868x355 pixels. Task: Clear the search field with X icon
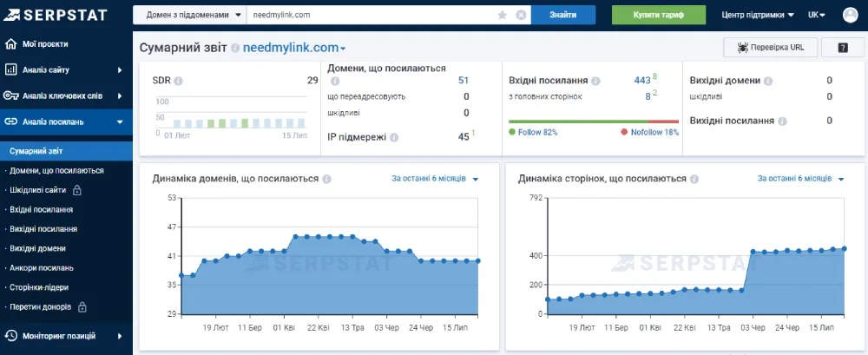pos(521,15)
